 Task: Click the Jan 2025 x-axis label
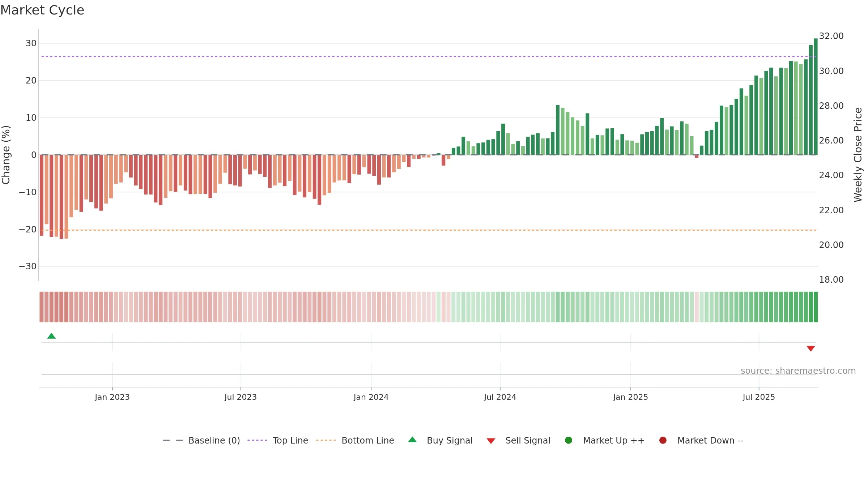630,397
